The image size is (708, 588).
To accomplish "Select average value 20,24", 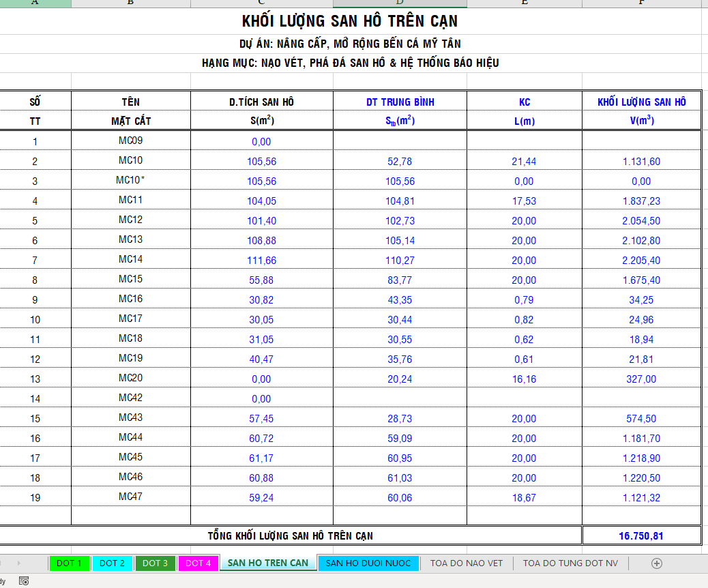I will coord(400,379).
